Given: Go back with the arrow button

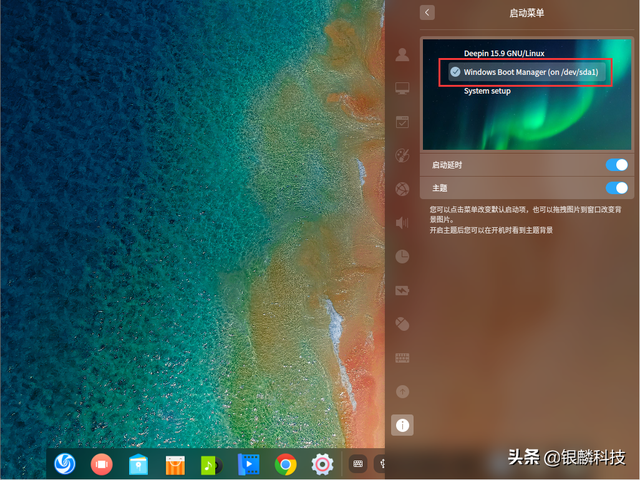Looking at the screenshot, I should [427, 13].
